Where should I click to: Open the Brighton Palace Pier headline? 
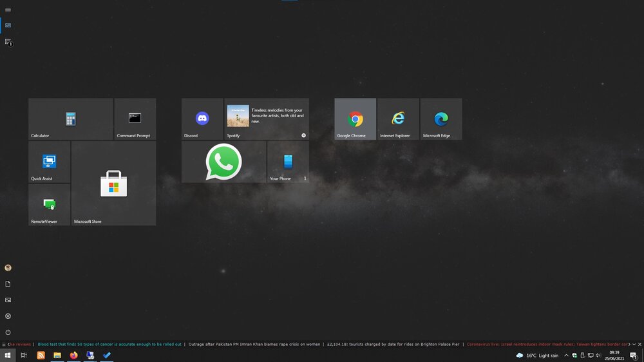pyautogui.click(x=393, y=345)
